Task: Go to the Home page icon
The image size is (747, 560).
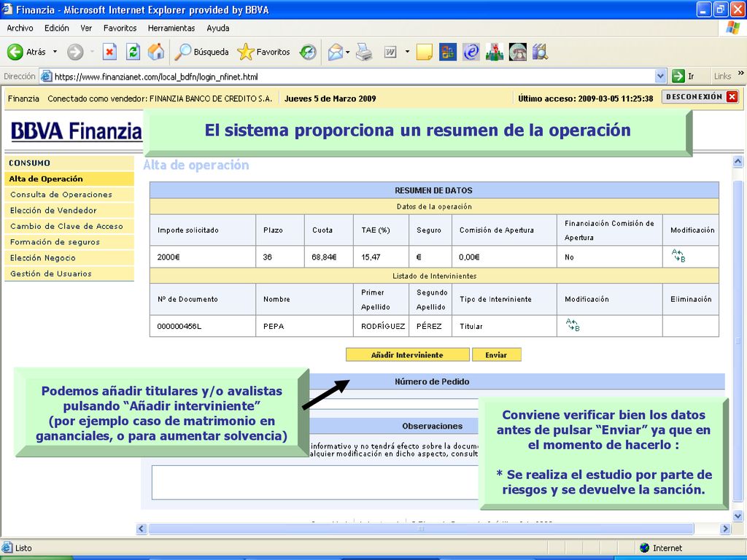Action: point(156,52)
